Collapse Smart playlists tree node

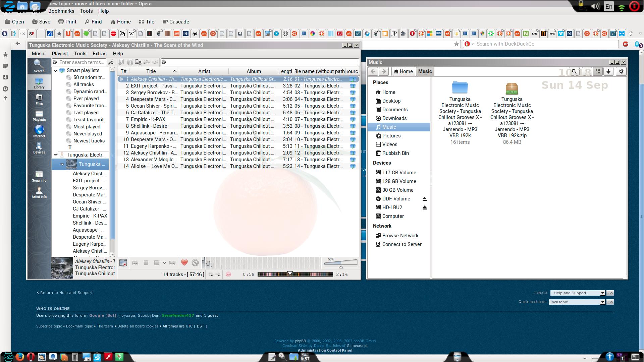56,71
